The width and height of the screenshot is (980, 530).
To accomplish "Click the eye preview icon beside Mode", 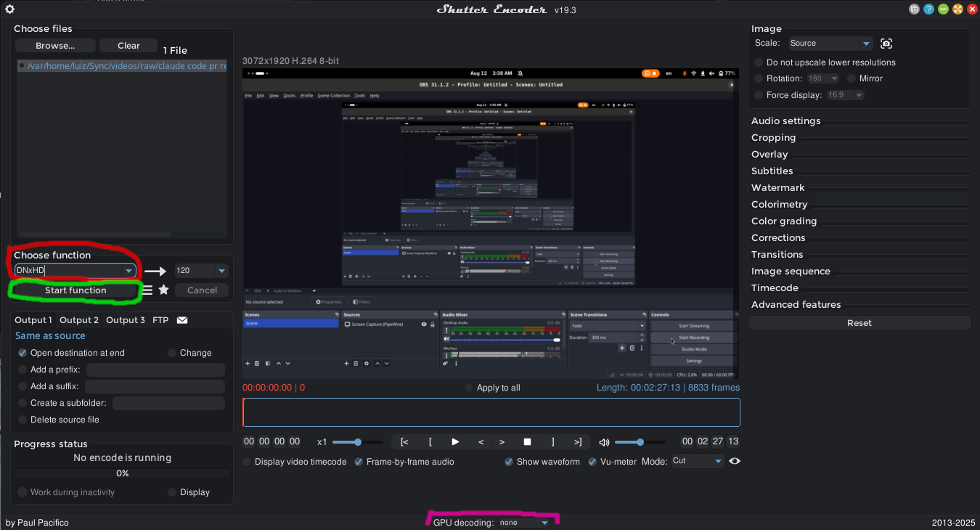I will click(735, 461).
